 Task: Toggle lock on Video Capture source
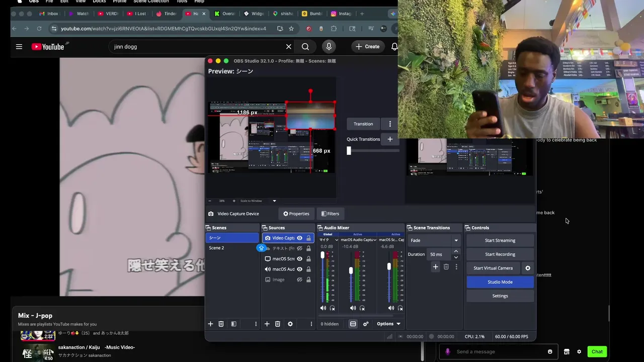(x=308, y=238)
